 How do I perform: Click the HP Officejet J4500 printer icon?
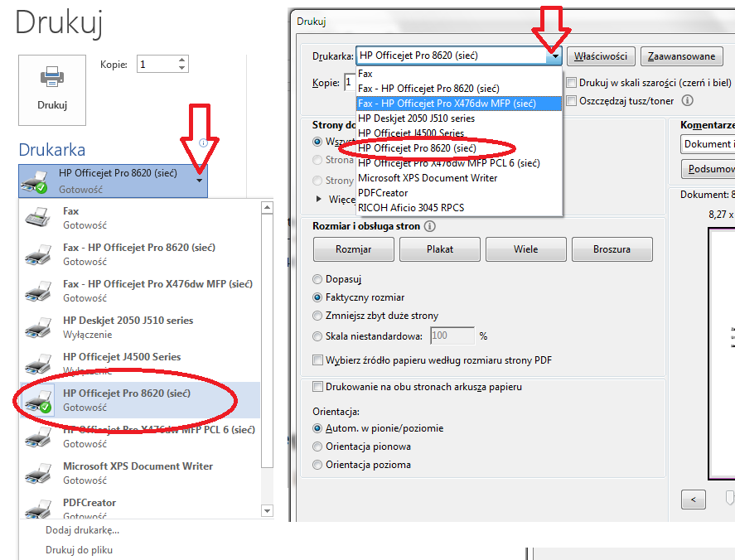point(37,364)
